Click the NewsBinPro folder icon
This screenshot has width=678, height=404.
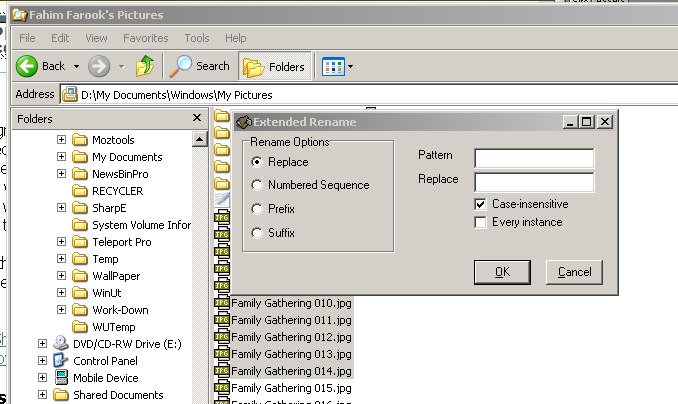coord(80,174)
